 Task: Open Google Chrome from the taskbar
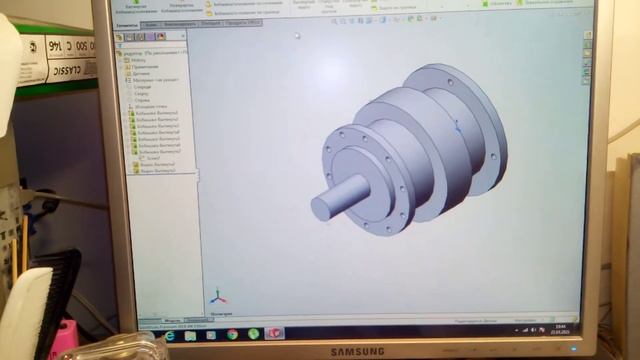click(232, 335)
